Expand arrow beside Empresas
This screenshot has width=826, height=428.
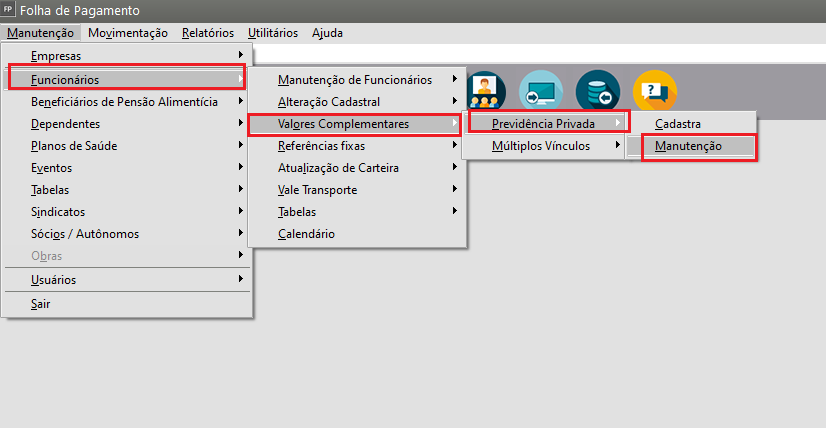click(241, 55)
